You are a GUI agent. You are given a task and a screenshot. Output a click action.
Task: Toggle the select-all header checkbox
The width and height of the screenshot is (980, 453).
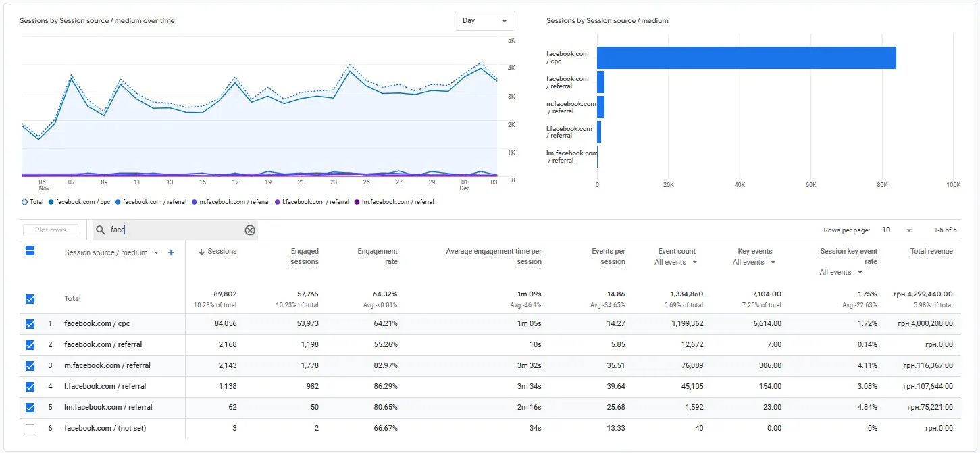coord(30,250)
